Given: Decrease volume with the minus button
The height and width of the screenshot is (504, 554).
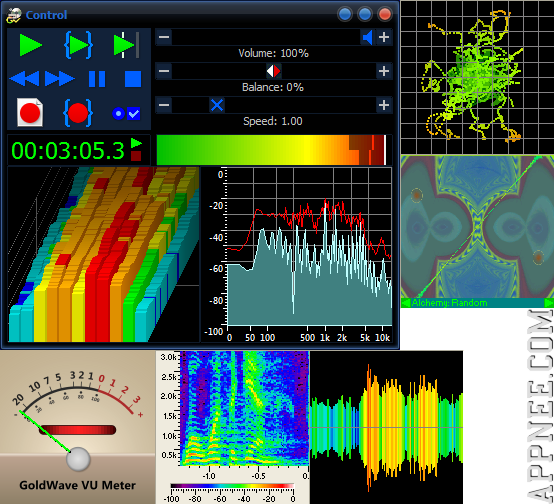Looking at the screenshot, I should click(x=164, y=37).
